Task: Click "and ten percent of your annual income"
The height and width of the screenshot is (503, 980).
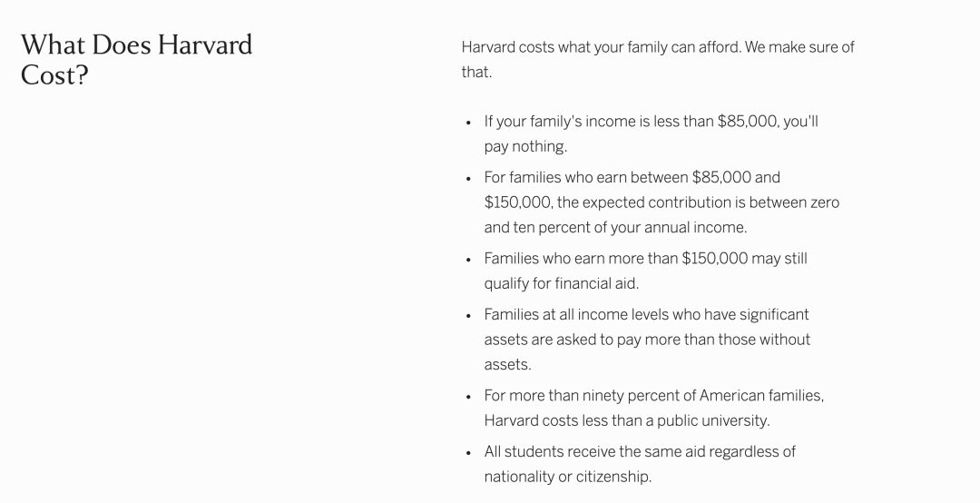Action: coord(615,227)
